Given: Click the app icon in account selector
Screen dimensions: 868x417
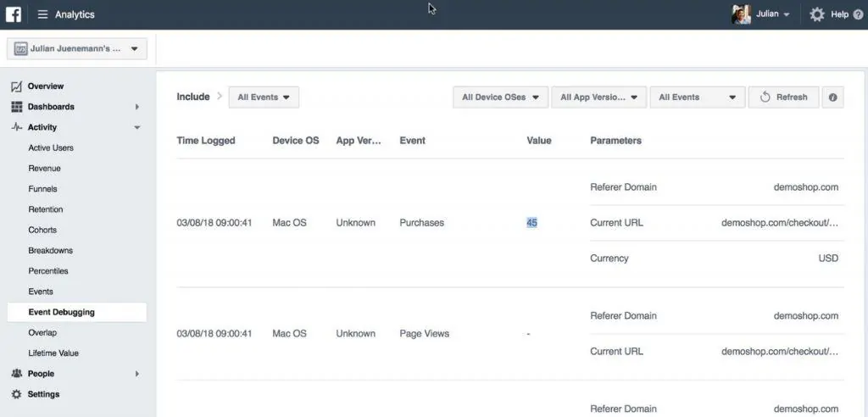Looking at the screenshot, I should 20,48.
